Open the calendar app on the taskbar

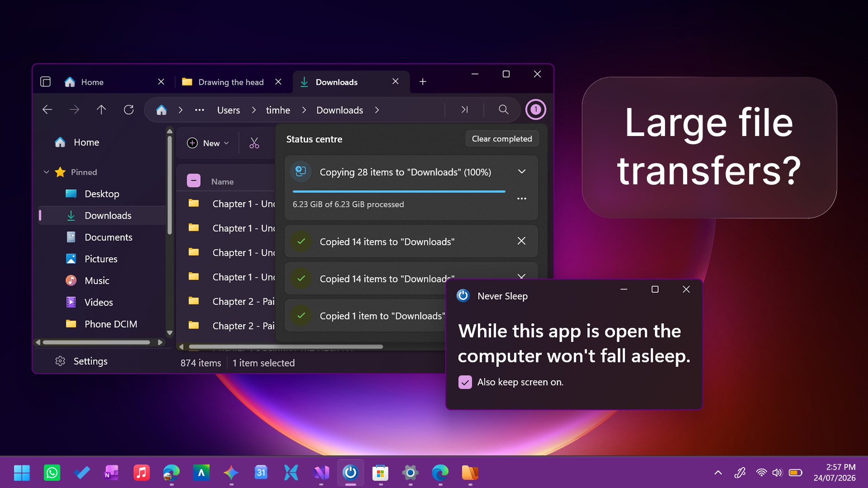tap(261, 473)
